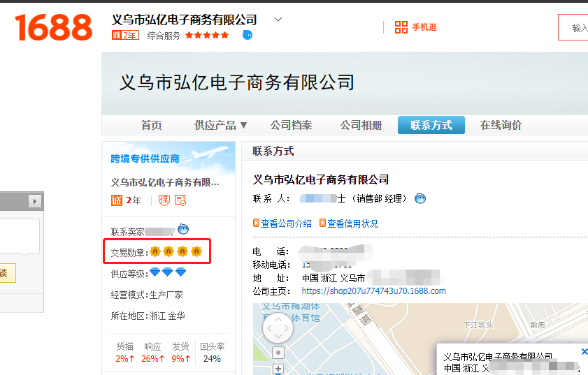Click sidebar company name 义乌市弘亿电子商务有限...
588x375 pixels.
pyautogui.click(x=164, y=182)
